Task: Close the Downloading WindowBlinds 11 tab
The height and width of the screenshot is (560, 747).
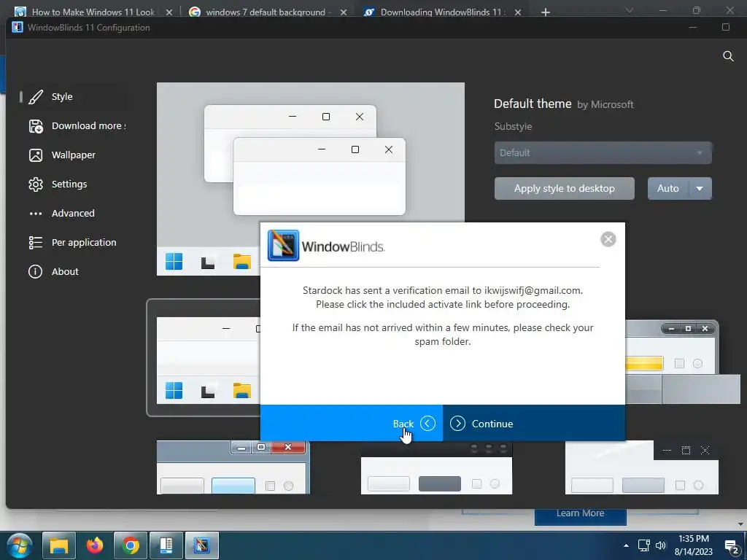Action: tap(518, 12)
